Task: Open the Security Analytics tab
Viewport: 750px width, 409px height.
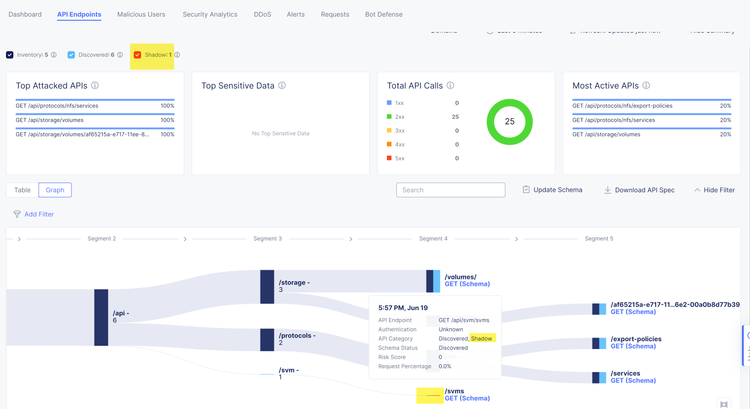Action: coord(210,14)
